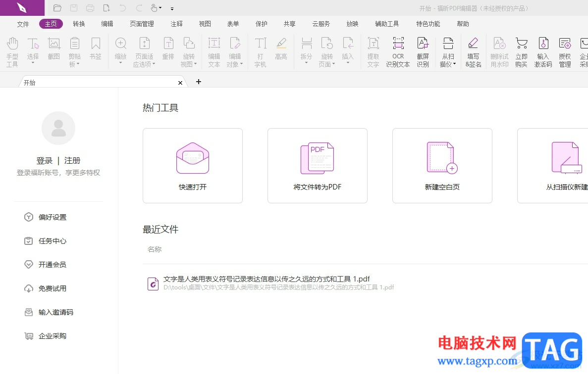Viewport: 588px width, 374px height.
Task: Select the Hand tool (手型工具)
Action: pos(12,52)
